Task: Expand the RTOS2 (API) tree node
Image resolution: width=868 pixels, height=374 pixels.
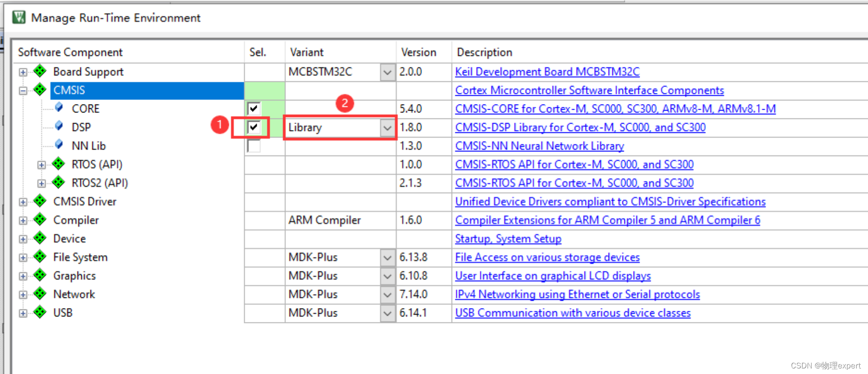Action: pos(41,184)
